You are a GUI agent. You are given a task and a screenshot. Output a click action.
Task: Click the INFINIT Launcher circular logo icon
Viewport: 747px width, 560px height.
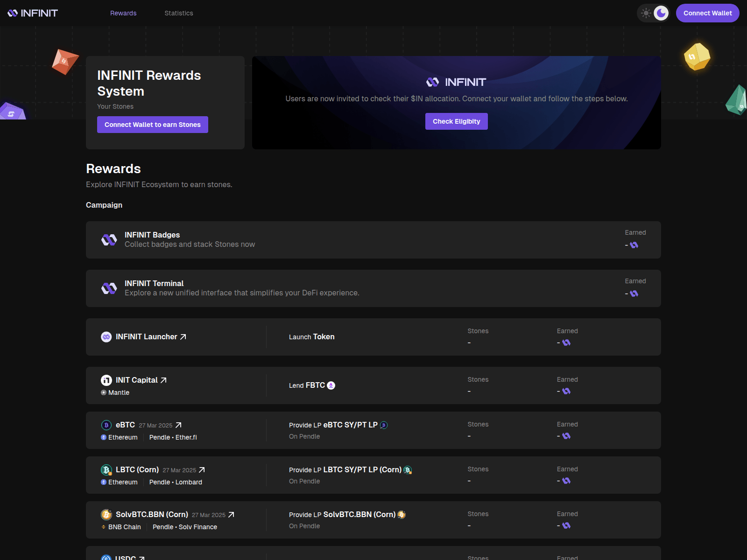(x=106, y=336)
